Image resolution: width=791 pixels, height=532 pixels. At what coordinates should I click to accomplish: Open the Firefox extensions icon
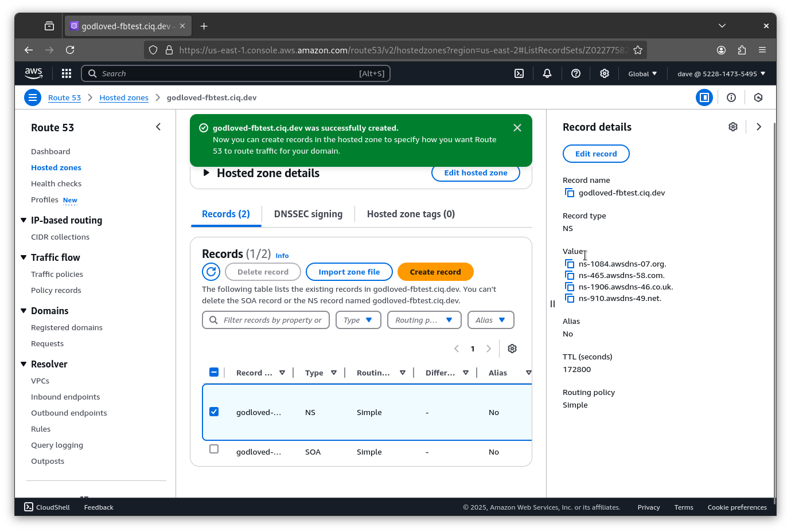point(742,50)
